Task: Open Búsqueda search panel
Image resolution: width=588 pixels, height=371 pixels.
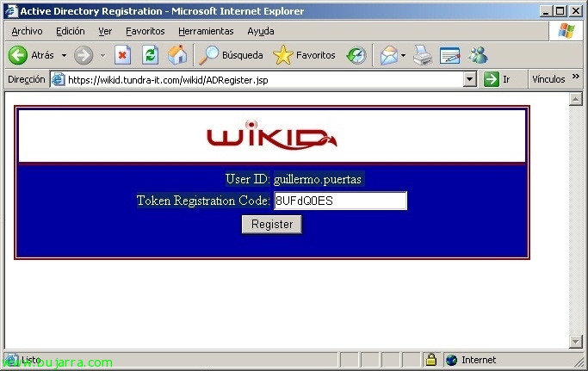Action: tap(231, 55)
